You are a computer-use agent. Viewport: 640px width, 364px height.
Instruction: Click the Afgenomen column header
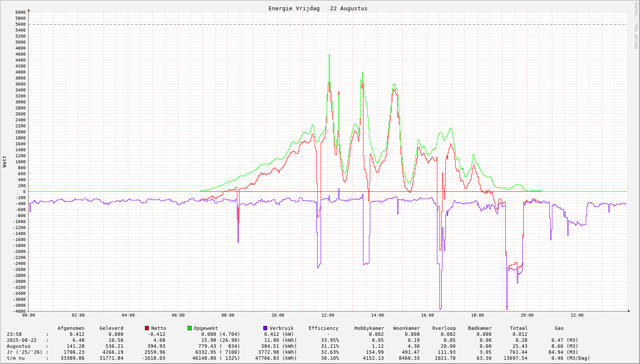tap(71, 328)
